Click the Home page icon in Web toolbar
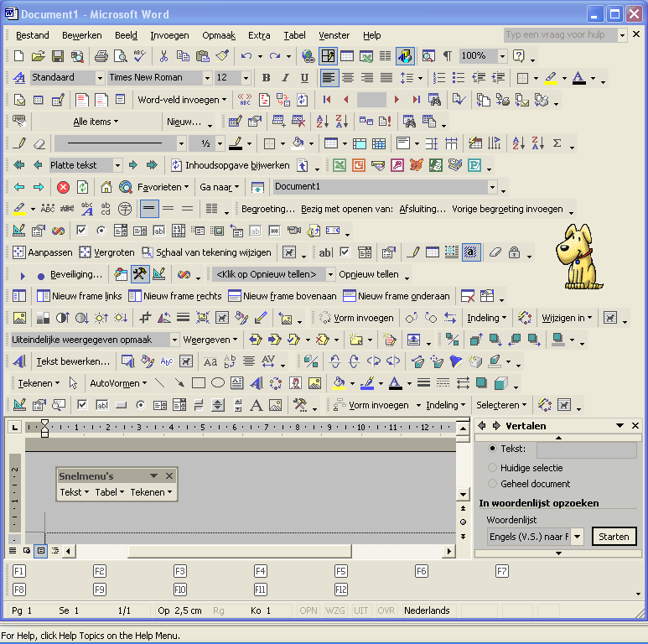Image resolution: width=648 pixels, height=644 pixels. (106, 187)
